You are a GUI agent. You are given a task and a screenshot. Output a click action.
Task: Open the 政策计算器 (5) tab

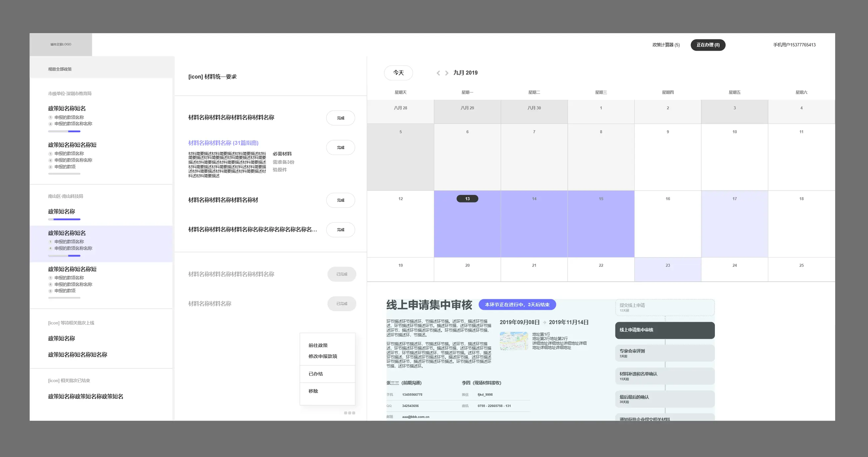click(665, 45)
